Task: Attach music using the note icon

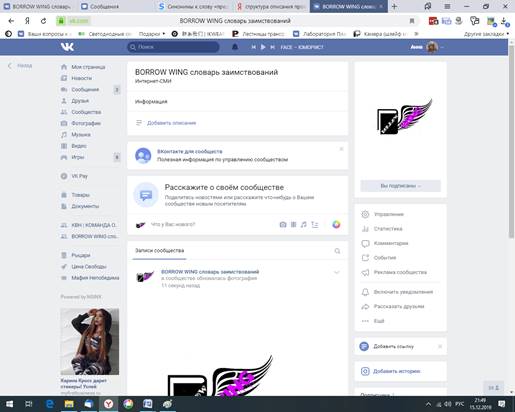Action: point(303,225)
